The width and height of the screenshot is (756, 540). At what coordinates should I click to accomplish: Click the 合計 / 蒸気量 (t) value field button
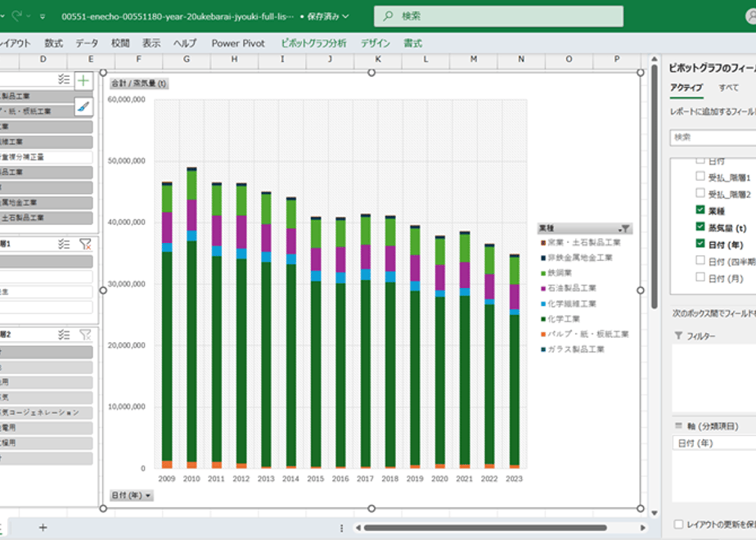pyautogui.click(x=139, y=83)
